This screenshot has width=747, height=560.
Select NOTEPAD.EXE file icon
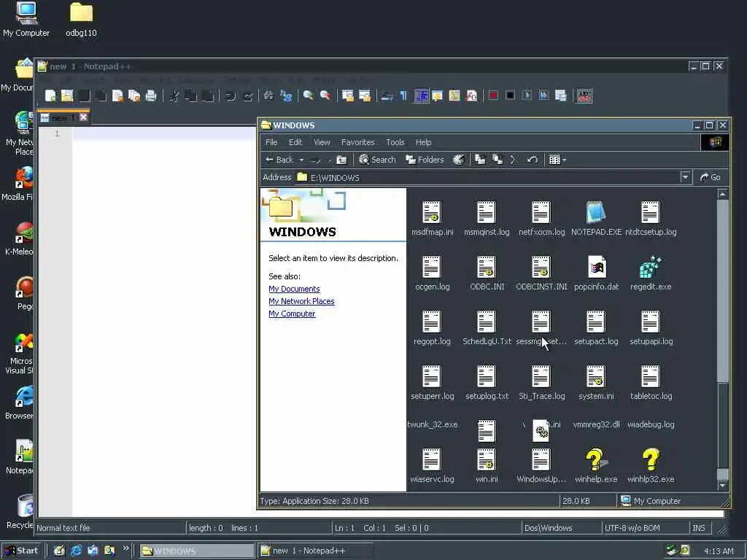(x=596, y=212)
